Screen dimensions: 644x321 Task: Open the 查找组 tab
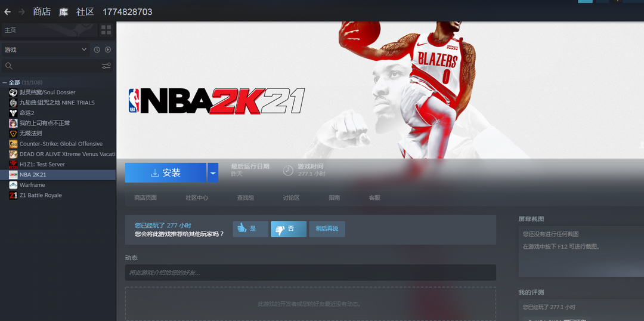pyautogui.click(x=245, y=197)
